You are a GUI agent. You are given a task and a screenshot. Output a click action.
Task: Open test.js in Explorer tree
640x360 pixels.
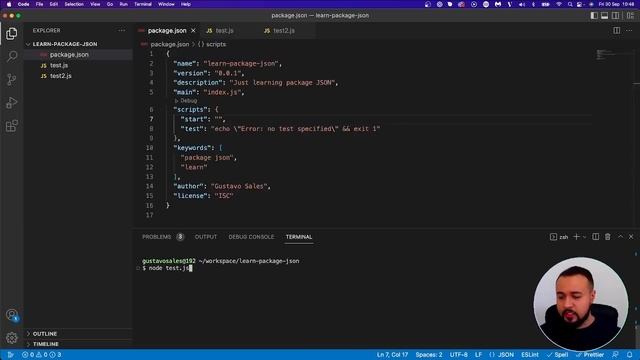[x=59, y=65]
